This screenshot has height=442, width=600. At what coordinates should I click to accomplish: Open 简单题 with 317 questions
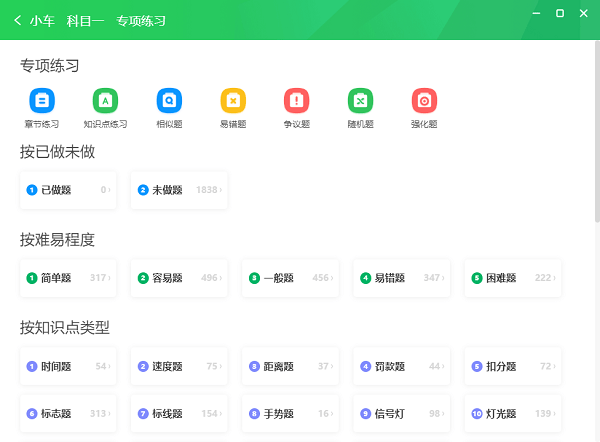point(68,278)
